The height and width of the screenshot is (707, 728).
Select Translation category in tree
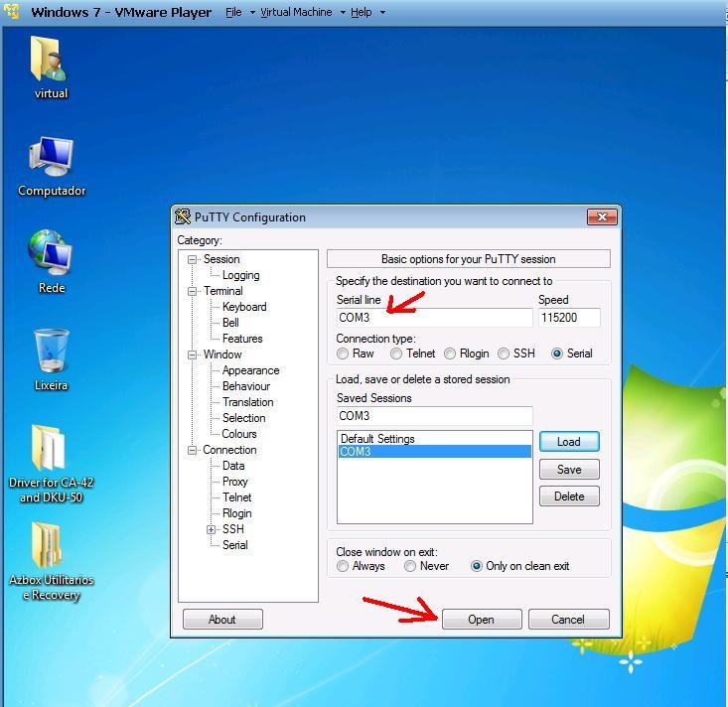[x=248, y=402]
